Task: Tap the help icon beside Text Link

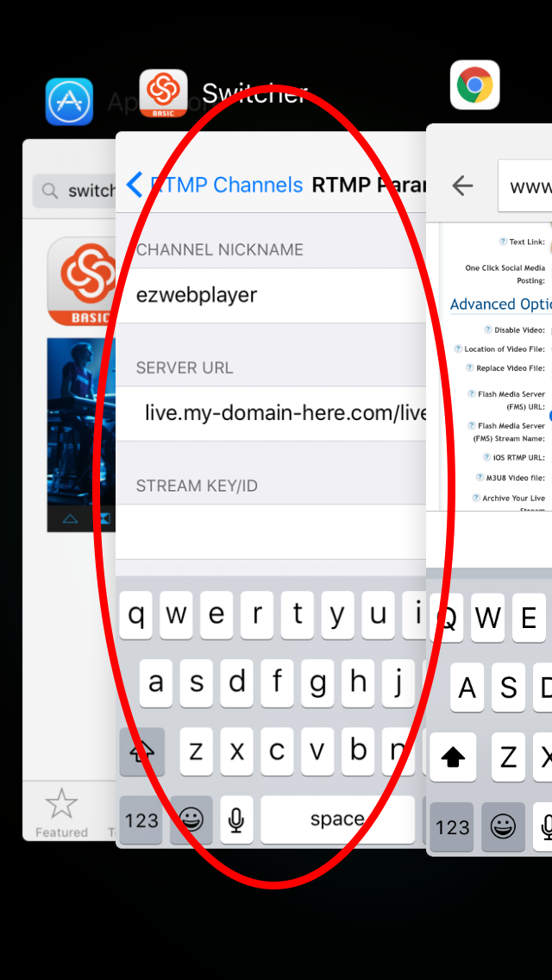Action: (503, 242)
